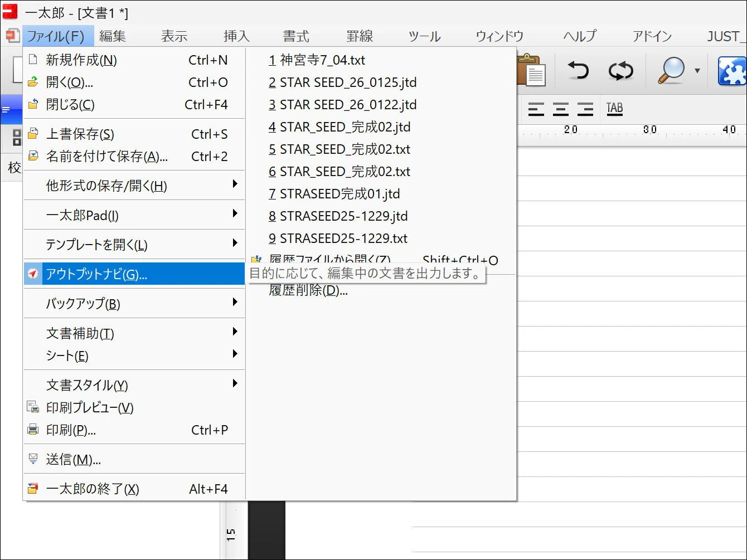Click the 新規作成 blank page icon
This screenshot has width=747, height=560.
point(33,59)
